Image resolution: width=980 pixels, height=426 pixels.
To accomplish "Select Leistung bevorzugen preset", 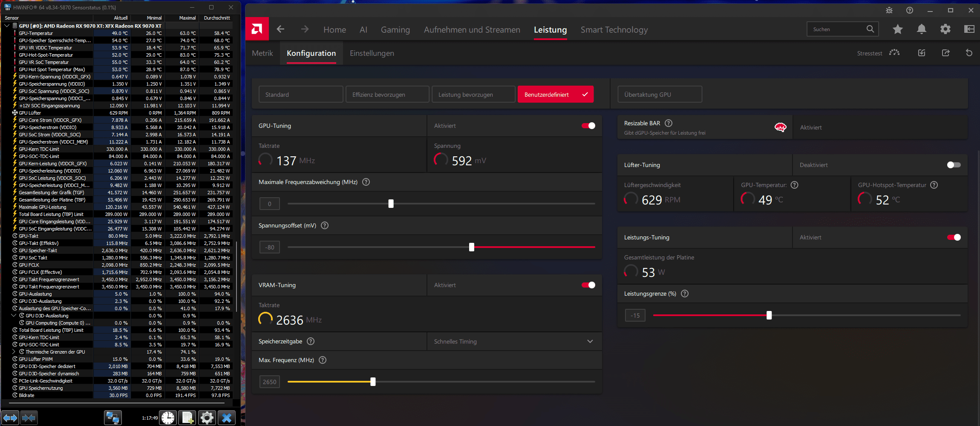I will [x=473, y=94].
